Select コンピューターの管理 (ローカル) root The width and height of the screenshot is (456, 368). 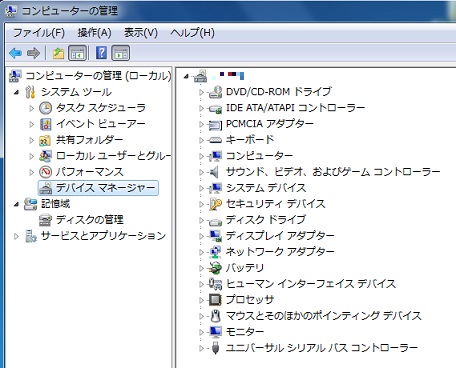tap(98, 76)
